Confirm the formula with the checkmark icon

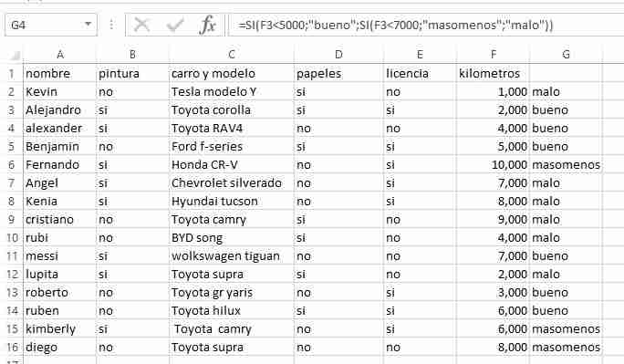pos(175,25)
